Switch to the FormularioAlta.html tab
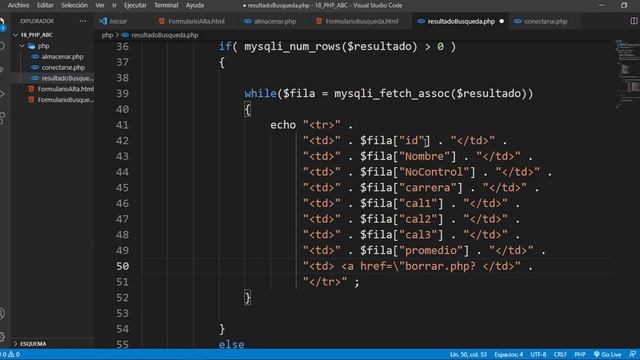640x360 pixels. point(196,21)
